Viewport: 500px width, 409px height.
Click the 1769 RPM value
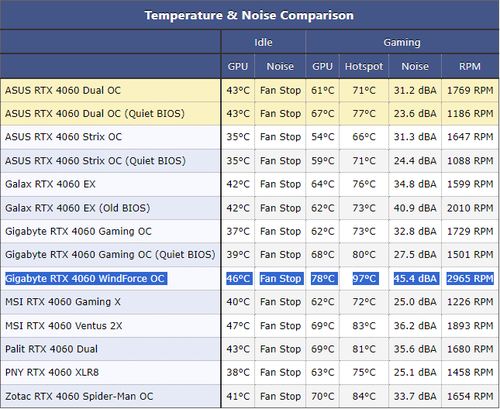[470, 90]
